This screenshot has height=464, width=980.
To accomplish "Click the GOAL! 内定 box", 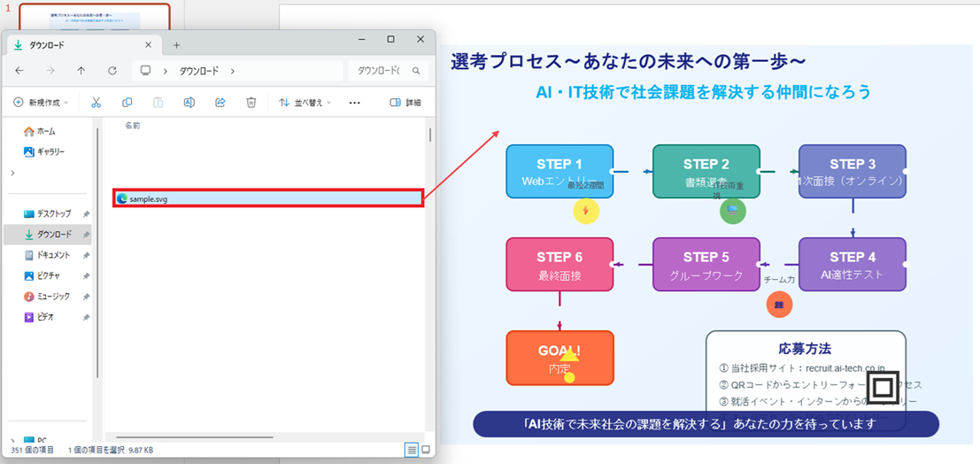I will click(559, 358).
